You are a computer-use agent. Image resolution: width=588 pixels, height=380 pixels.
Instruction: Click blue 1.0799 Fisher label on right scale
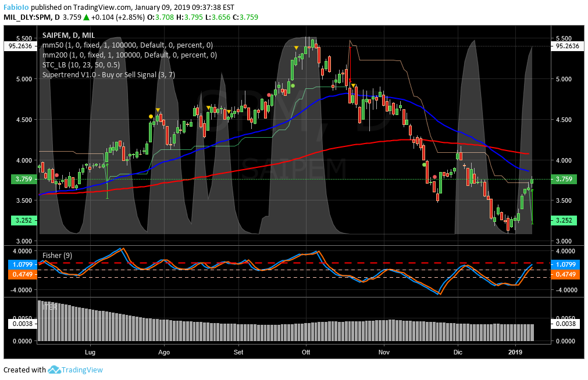(565, 264)
